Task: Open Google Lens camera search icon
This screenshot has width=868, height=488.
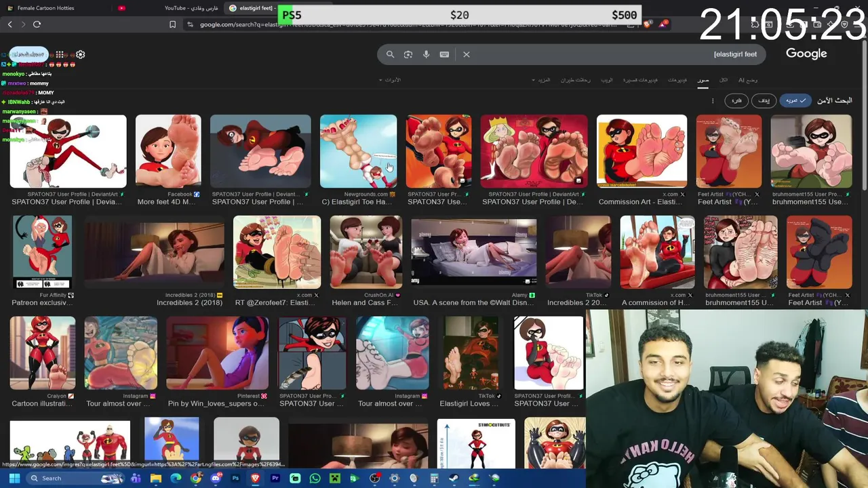Action: (x=408, y=54)
